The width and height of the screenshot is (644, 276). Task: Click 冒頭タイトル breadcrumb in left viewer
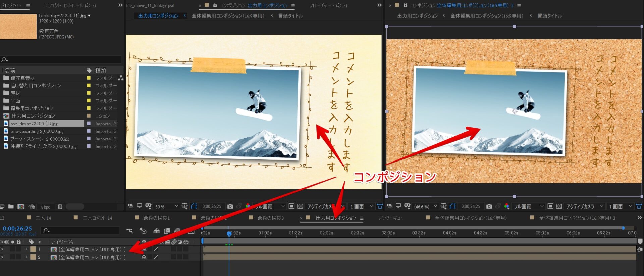(290, 16)
